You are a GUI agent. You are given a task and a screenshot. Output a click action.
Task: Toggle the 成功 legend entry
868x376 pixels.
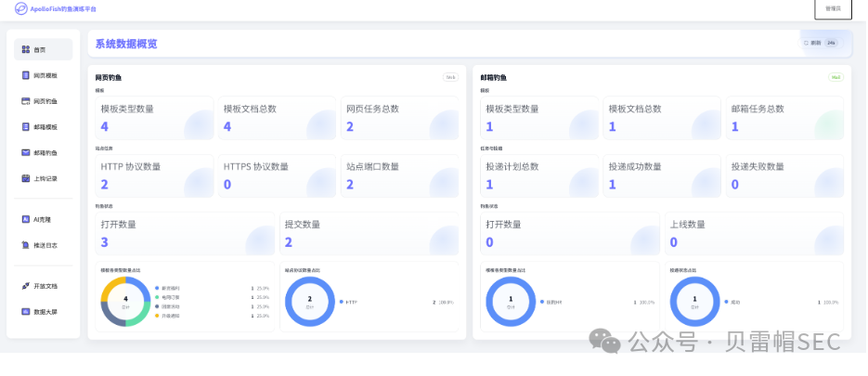[732, 303]
